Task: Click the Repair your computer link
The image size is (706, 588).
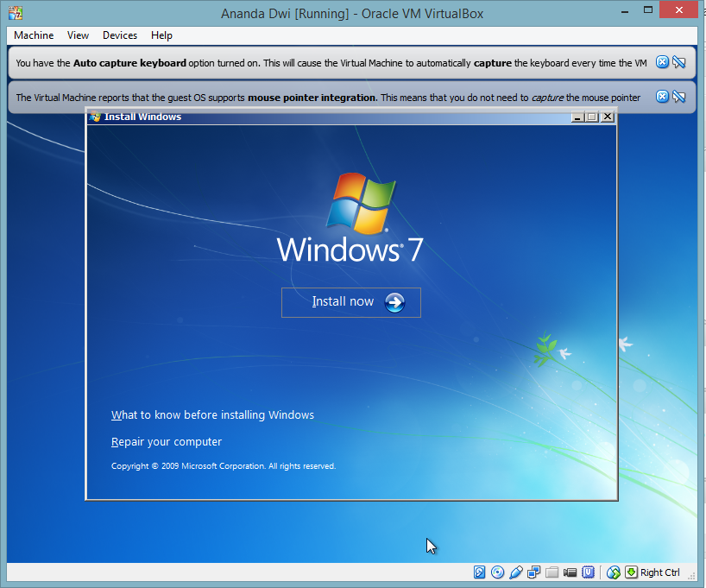Action: (x=167, y=442)
